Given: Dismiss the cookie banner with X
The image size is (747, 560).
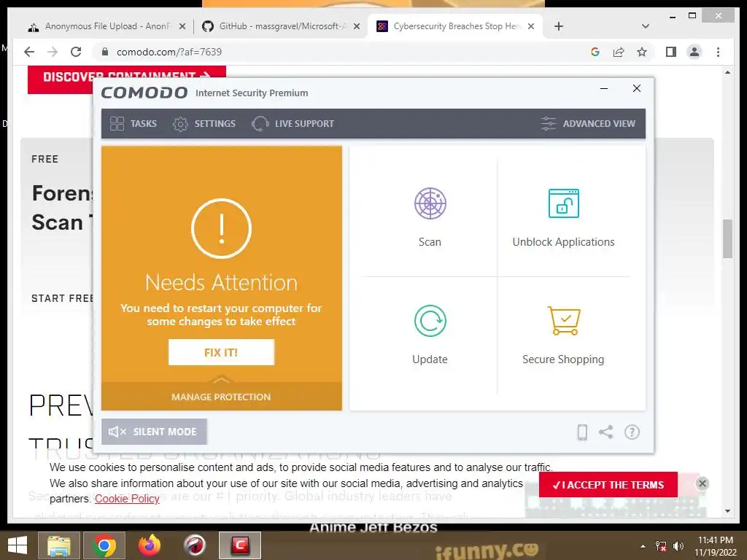Looking at the screenshot, I should [703, 484].
